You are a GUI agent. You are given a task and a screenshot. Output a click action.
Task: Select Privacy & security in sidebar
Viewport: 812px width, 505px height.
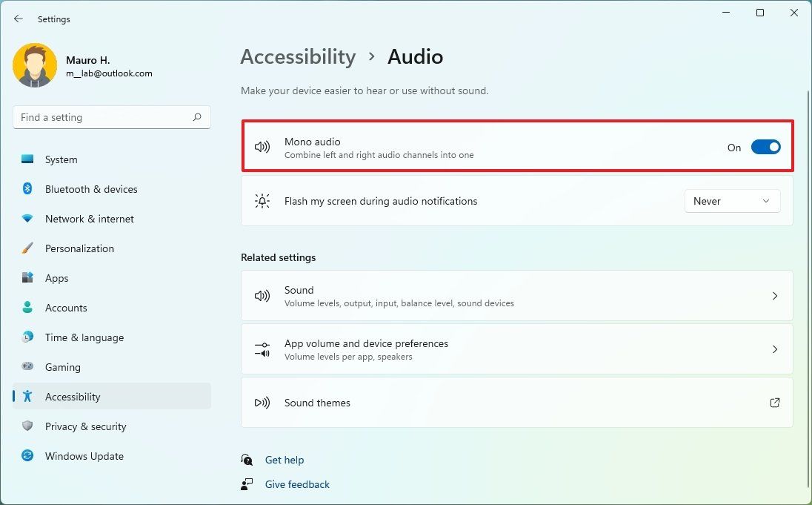[x=85, y=426]
